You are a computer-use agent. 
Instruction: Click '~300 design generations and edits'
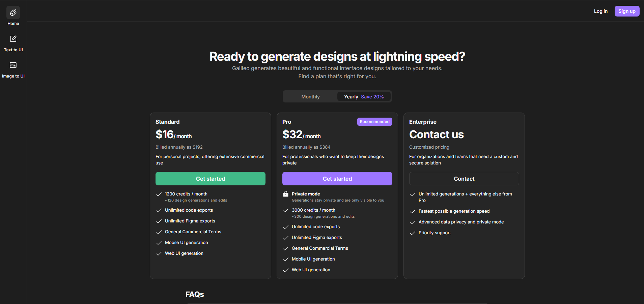(x=323, y=216)
